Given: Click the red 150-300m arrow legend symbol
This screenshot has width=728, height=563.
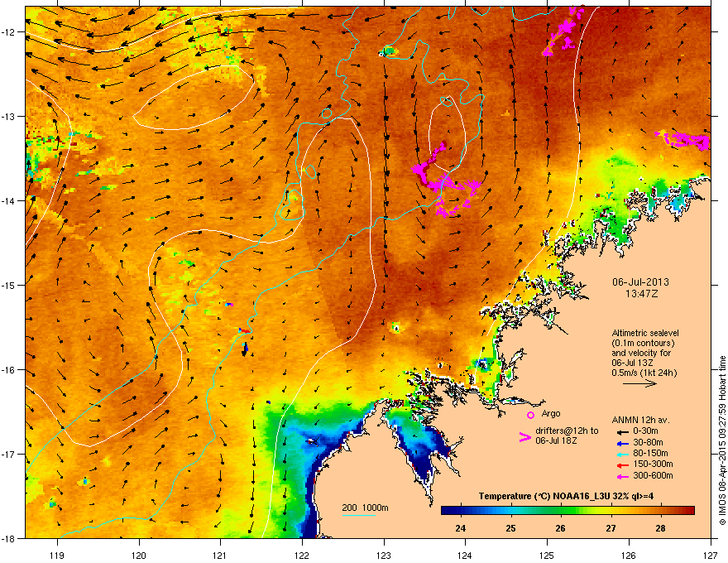Looking at the screenshot, I should point(621,464).
